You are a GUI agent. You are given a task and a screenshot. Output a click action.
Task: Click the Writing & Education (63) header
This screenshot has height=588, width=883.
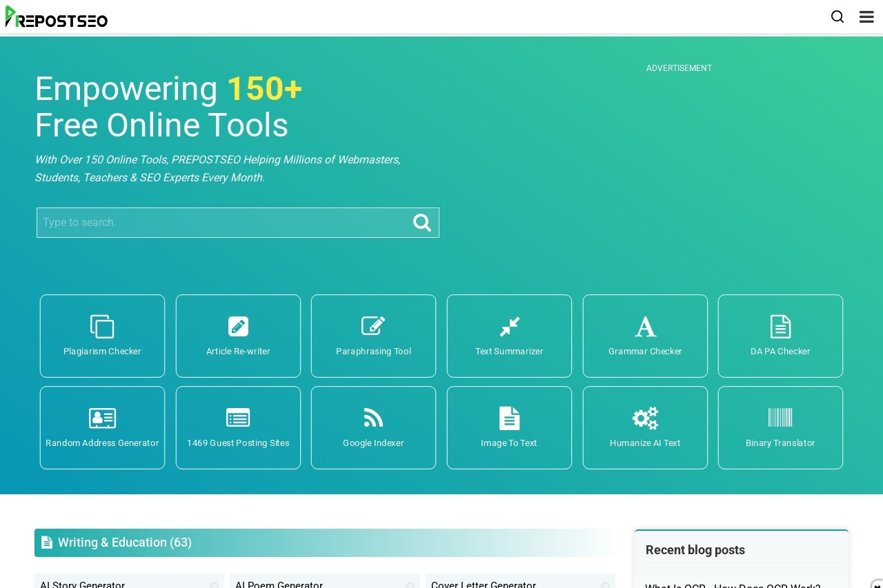(324, 543)
